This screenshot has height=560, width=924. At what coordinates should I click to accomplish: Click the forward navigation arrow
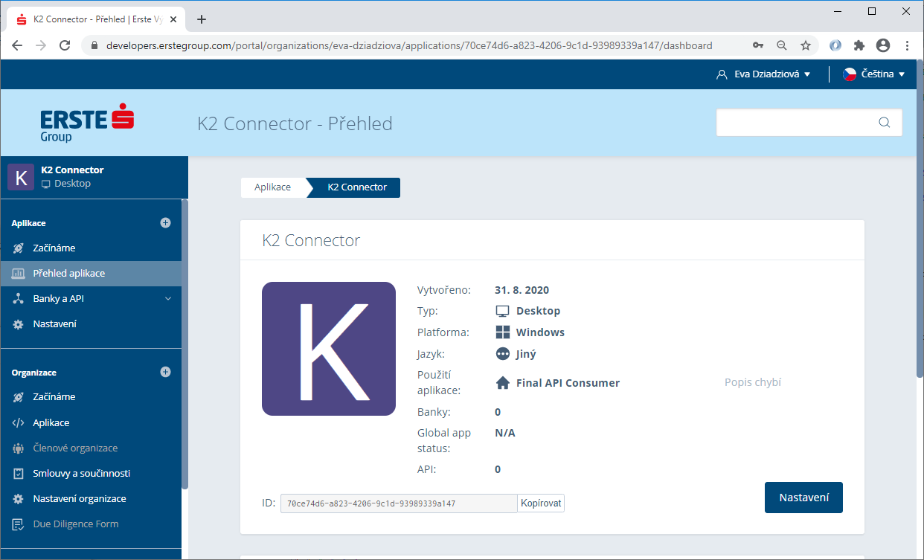tap(41, 45)
